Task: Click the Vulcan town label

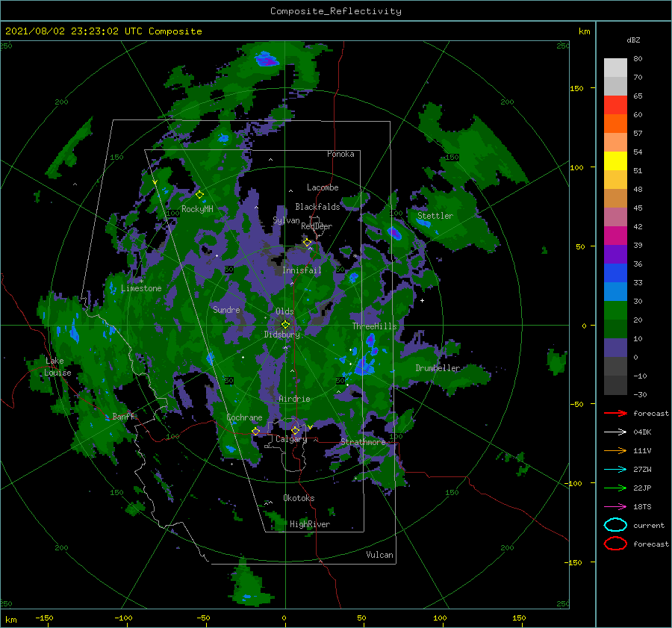Action: [x=380, y=555]
